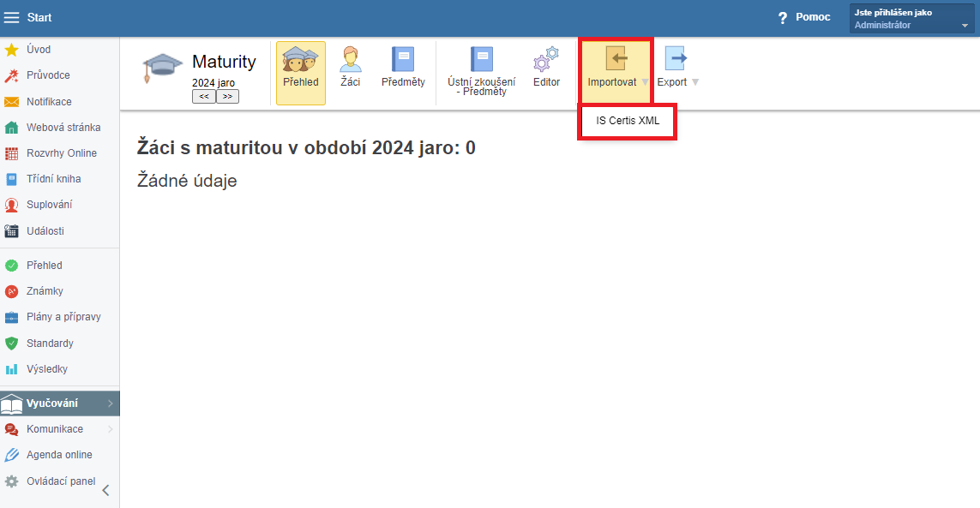Image resolution: width=980 pixels, height=508 pixels.
Task: Click the Ovládací panel gear icon
Action: pos(11,481)
